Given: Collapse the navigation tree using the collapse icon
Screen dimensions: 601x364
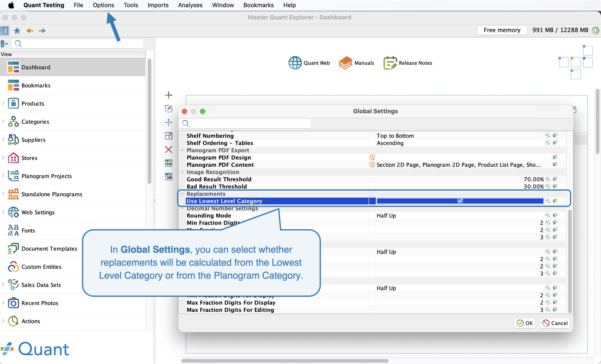Looking at the screenshot, I should point(4,44).
